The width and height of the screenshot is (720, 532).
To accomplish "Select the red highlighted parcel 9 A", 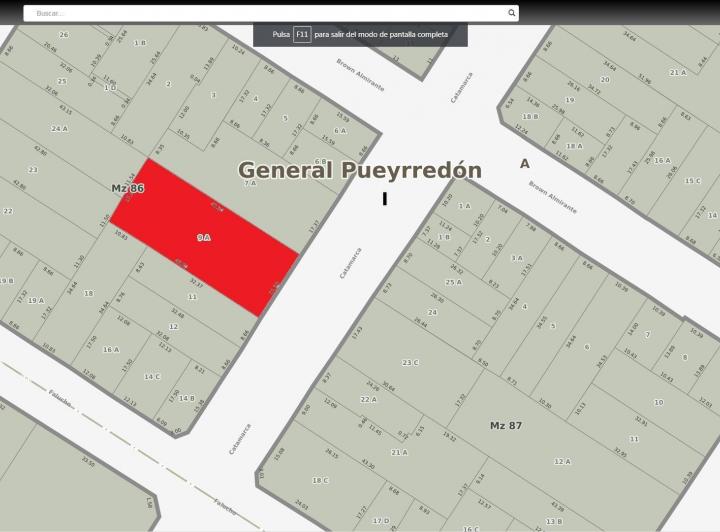I will [x=204, y=237].
